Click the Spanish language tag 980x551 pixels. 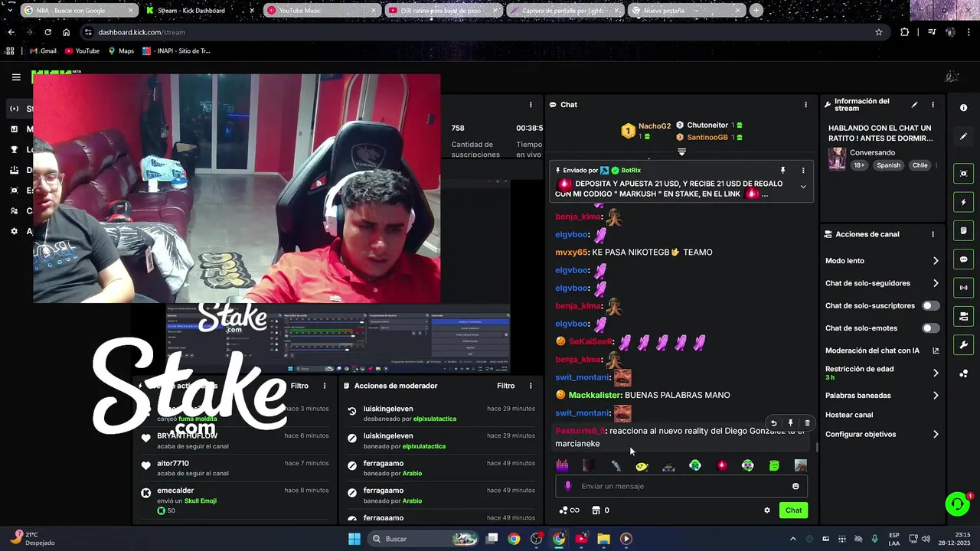pyautogui.click(x=889, y=165)
